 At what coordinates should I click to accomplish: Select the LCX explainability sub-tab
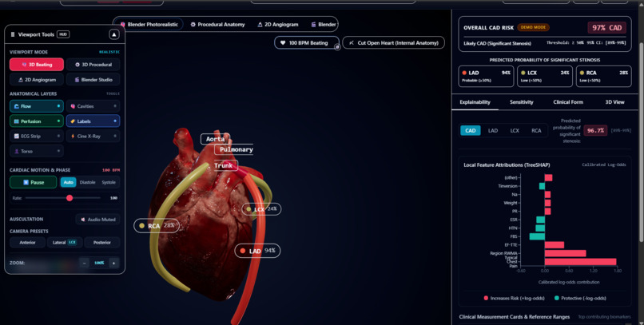515,130
